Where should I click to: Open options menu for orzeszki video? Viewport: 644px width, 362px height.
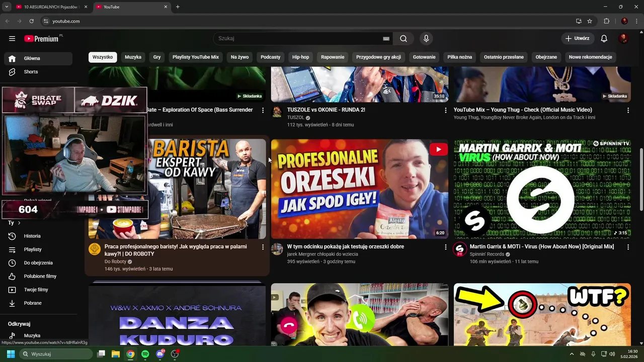point(445,247)
